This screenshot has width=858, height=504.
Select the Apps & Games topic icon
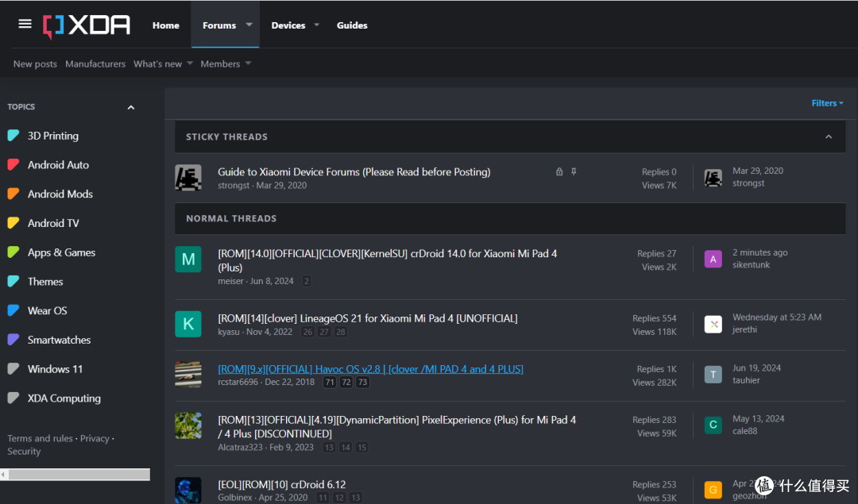tap(14, 252)
